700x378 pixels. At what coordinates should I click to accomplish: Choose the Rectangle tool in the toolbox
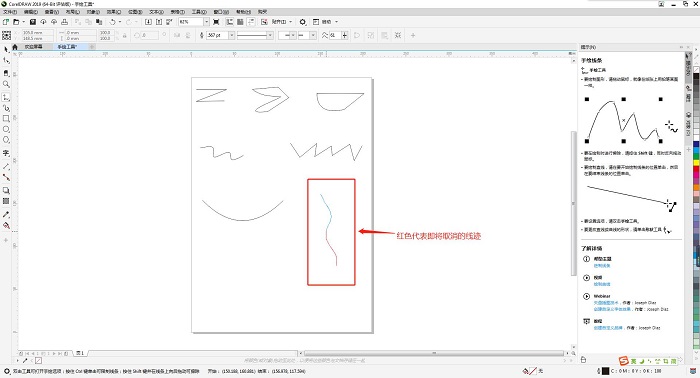(x=6, y=119)
